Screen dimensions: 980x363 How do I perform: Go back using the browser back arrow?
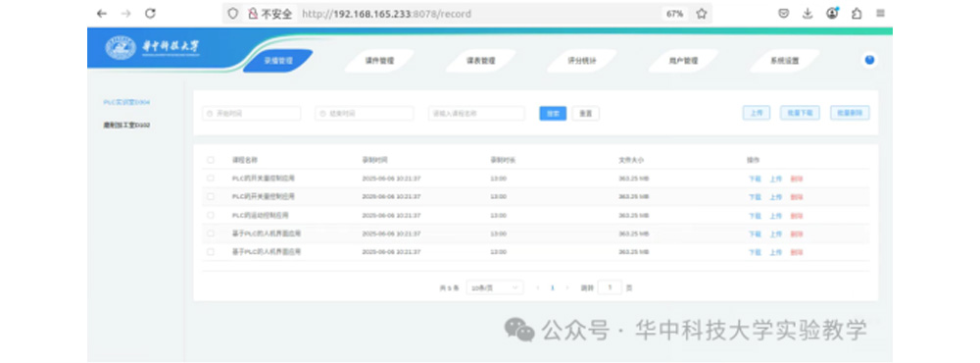pyautogui.click(x=102, y=13)
